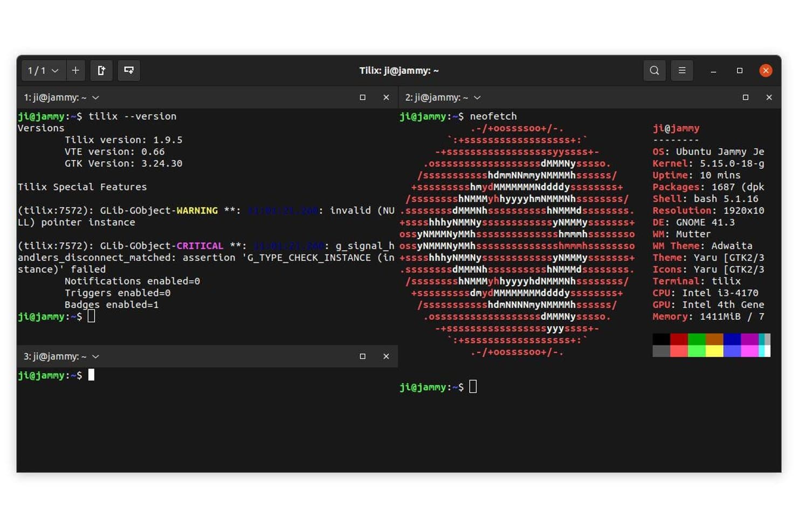Click the "Tilix version: 1.9.5" line
Viewport: 798px width, 532px height.
[x=123, y=140]
